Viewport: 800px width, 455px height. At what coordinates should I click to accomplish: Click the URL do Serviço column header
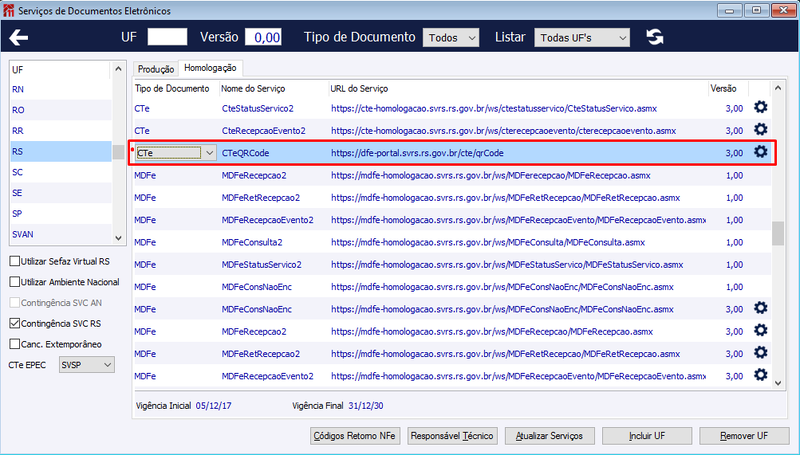(359, 89)
